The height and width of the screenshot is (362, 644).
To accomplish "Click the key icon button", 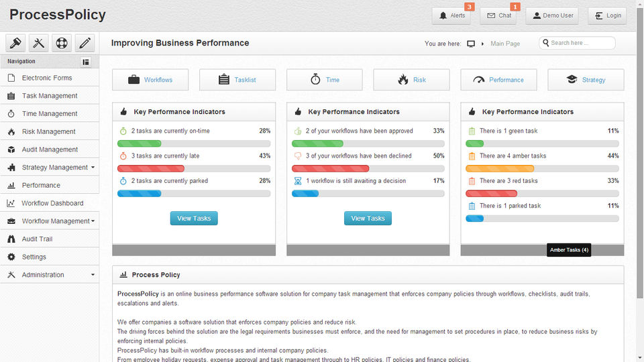I will coord(15,43).
